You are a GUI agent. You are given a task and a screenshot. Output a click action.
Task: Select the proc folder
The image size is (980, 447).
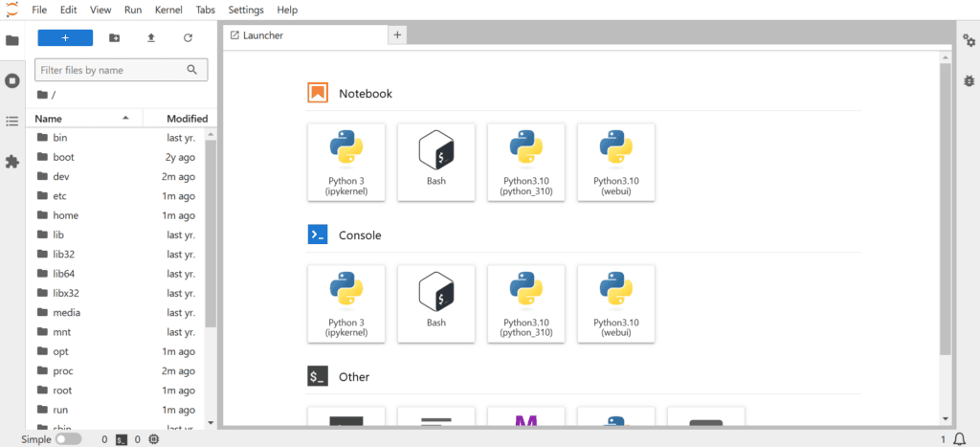[116, 370]
